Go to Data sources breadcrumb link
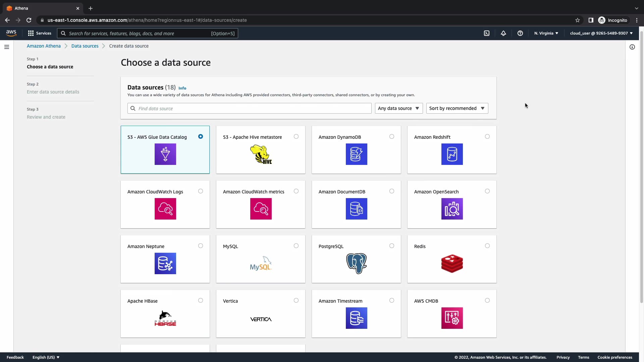Image resolution: width=644 pixels, height=362 pixels. click(x=85, y=46)
